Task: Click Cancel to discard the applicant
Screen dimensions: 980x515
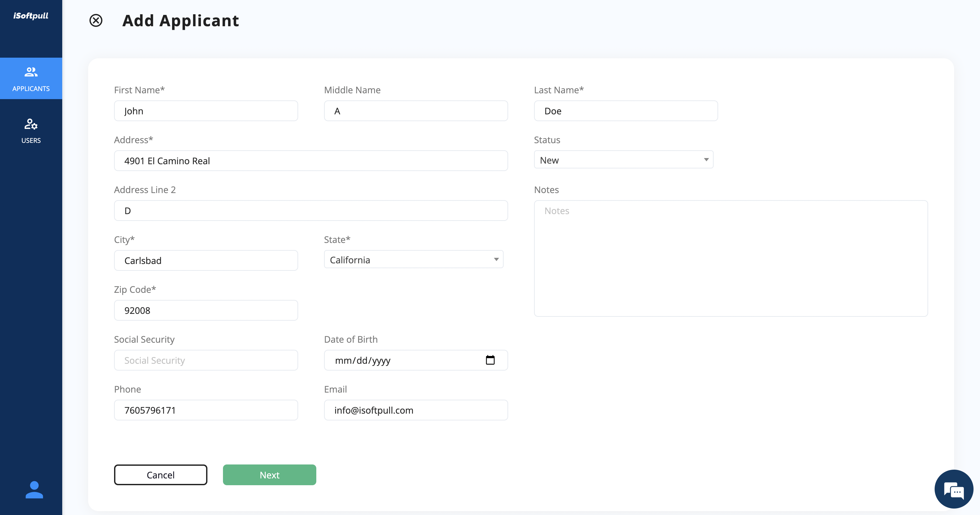Action: pos(160,475)
